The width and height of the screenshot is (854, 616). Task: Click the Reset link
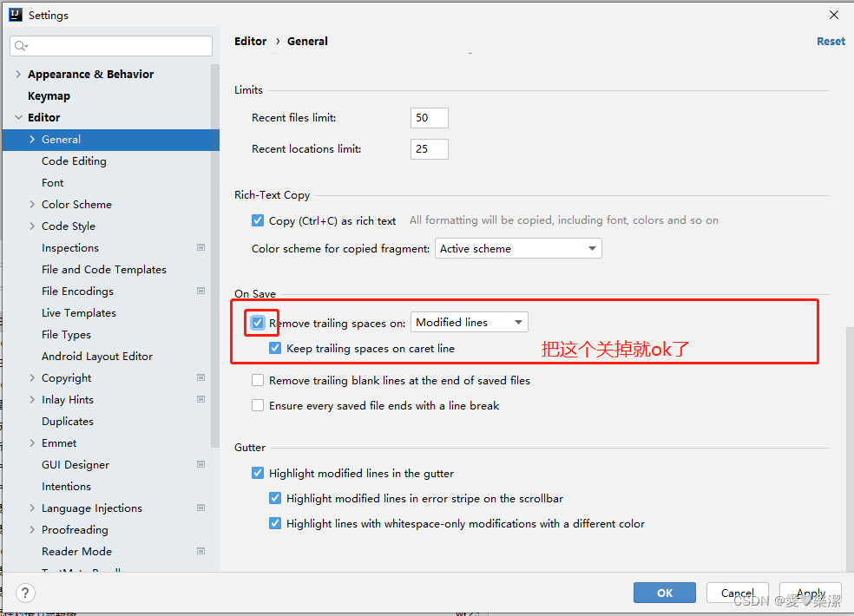[x=831, y=42]
